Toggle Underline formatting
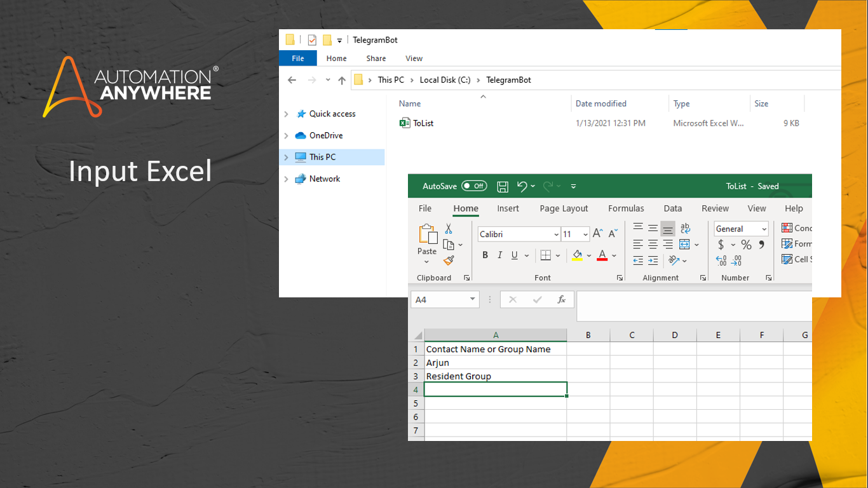 515,255
